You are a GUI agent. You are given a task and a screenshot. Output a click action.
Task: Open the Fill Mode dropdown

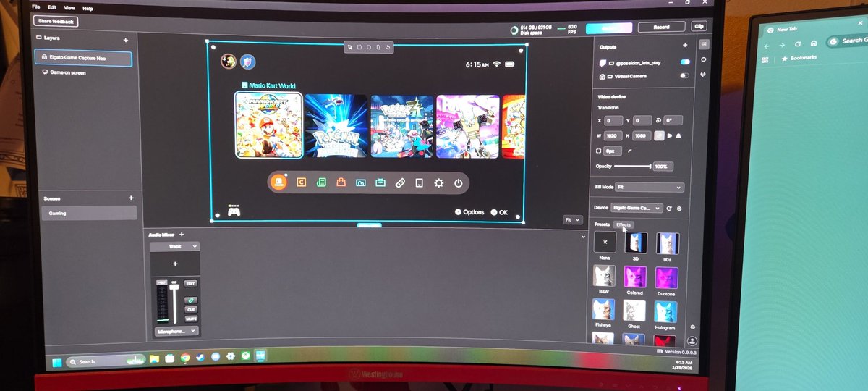pyautogui.click(x=650, y=188)
